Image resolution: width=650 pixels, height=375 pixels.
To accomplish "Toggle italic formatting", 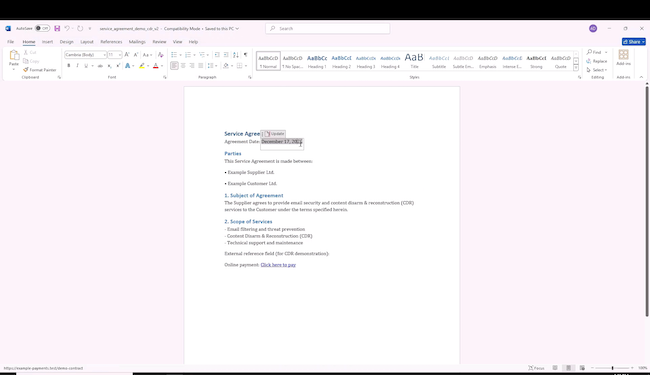I will tap(78, 66).
